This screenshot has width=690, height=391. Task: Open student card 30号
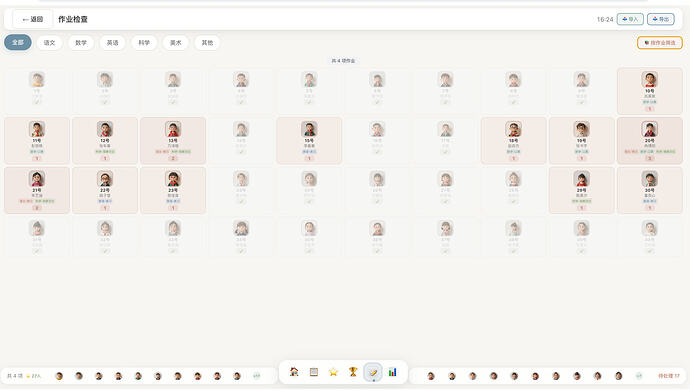(x=650, y=190)
